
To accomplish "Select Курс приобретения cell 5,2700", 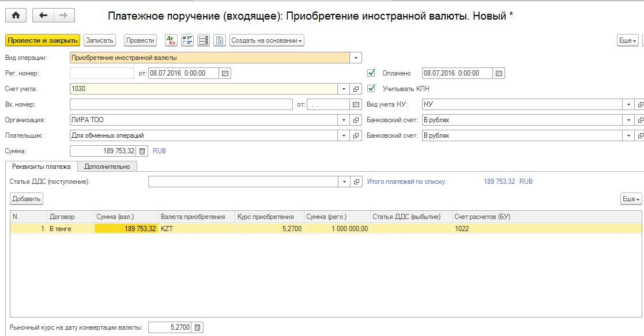I will (x=269, y=229).
